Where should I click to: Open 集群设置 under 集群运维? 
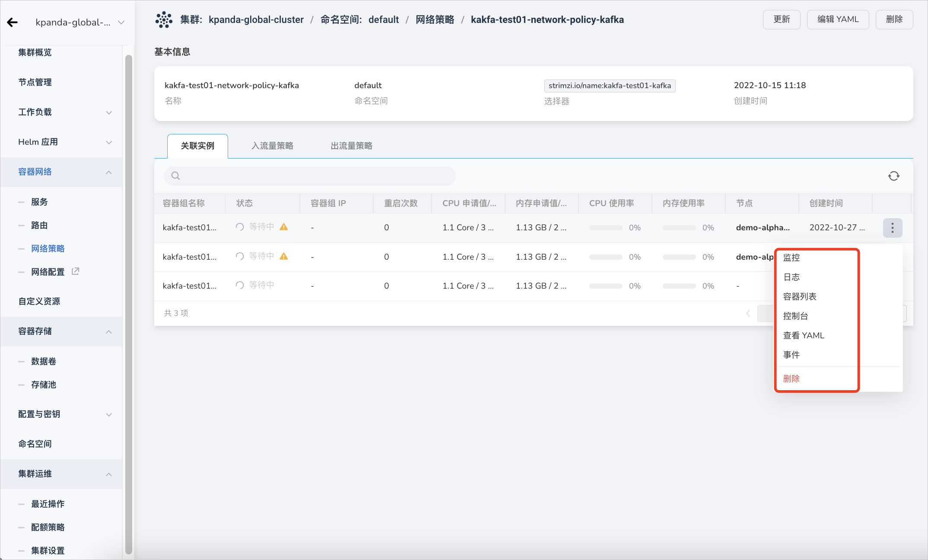tap(48, 551)
